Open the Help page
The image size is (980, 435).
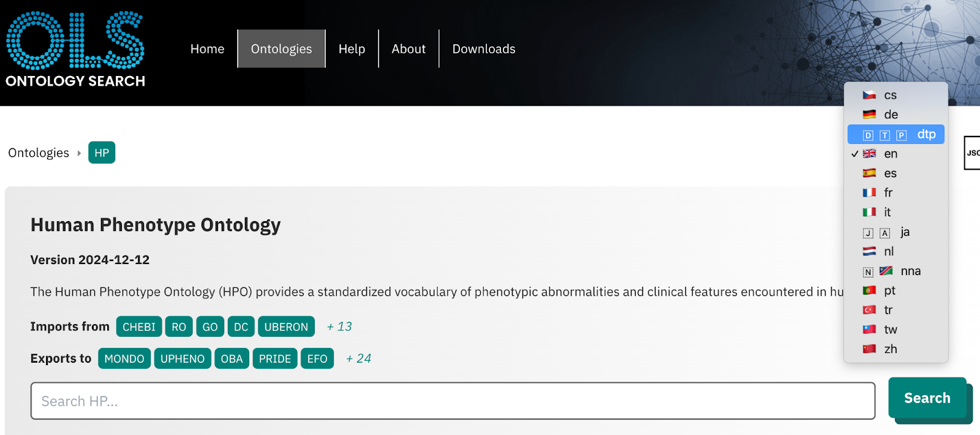[x=352, y=49]
